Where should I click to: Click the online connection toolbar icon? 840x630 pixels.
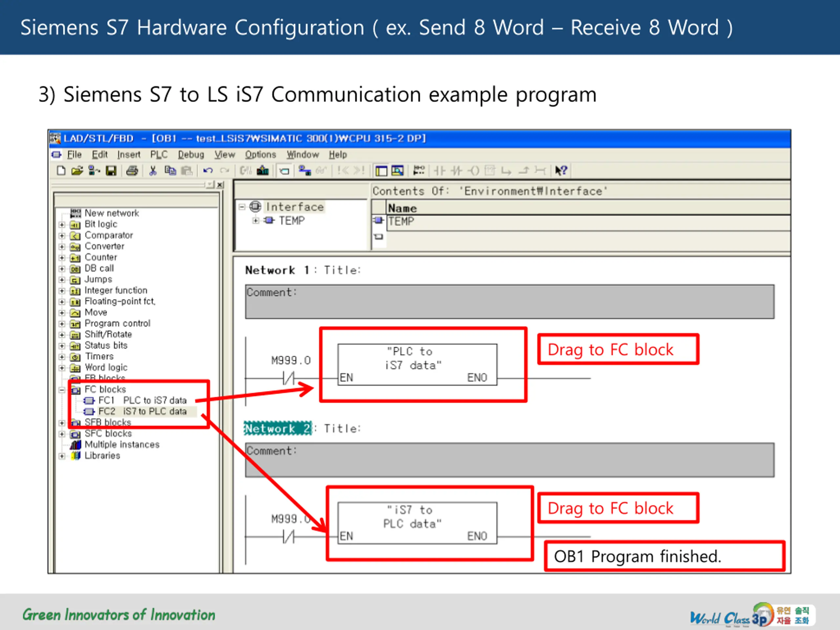(304, 171)
